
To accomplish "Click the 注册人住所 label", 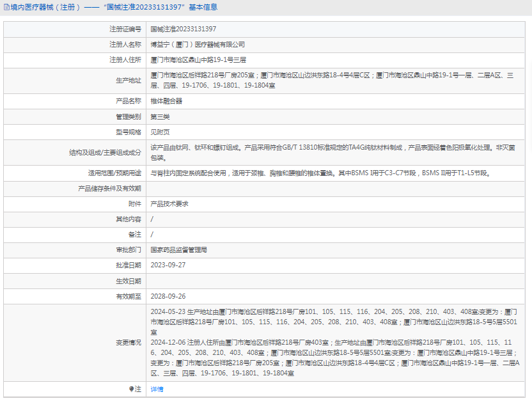I will [125, 59].
